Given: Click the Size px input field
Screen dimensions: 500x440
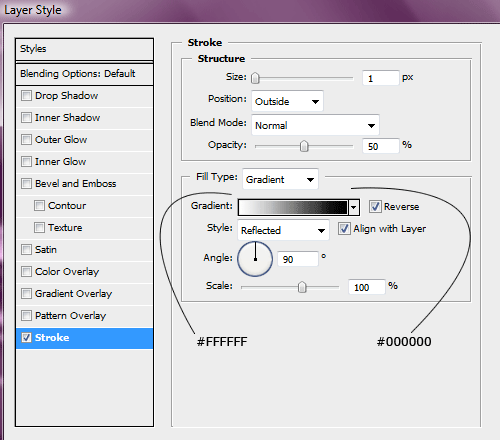Looking at the screenshot, I should click(381, 78).
